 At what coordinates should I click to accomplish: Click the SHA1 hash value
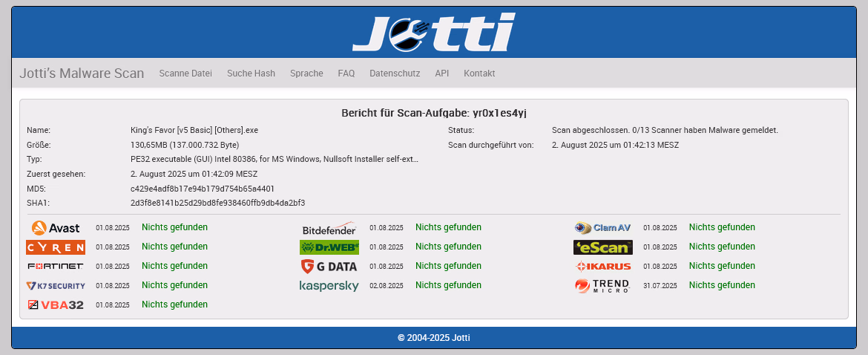tap(217, 203)
